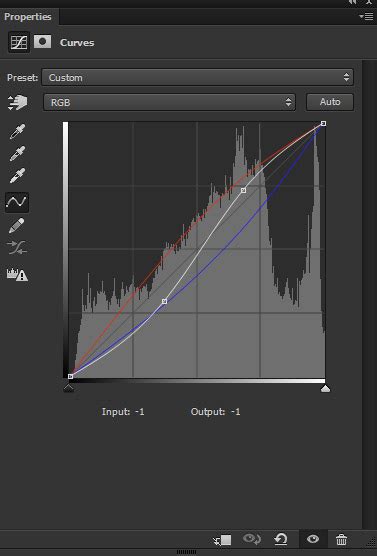Switch to the layer mask icon
The width and height of the screenshot is (377, 556).
[x=43, y=42]
